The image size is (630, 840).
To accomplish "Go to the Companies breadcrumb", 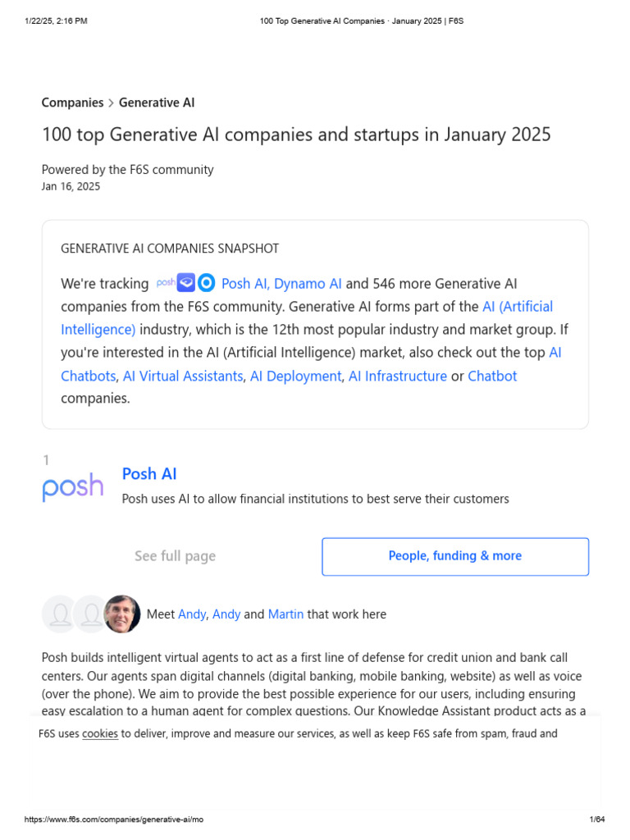I will pos(72,103).
